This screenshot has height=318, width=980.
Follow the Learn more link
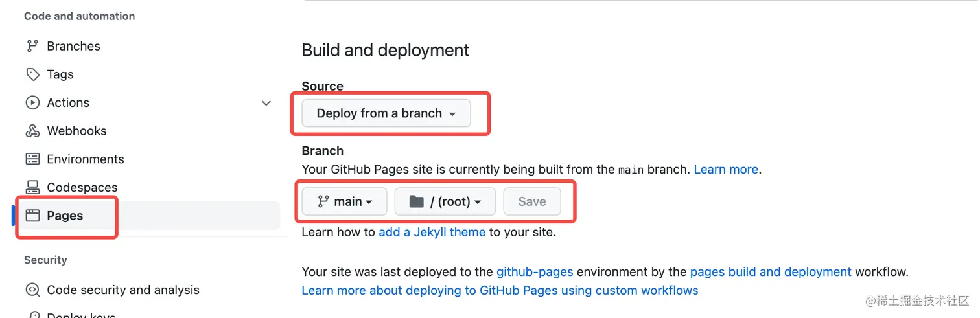pyautogui.click(x=725, y=170)
